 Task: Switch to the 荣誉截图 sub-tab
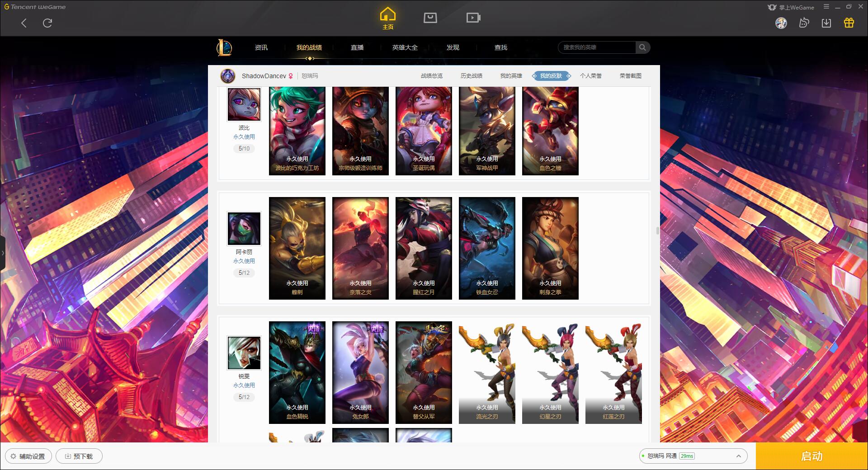click(x=631, y=76)
